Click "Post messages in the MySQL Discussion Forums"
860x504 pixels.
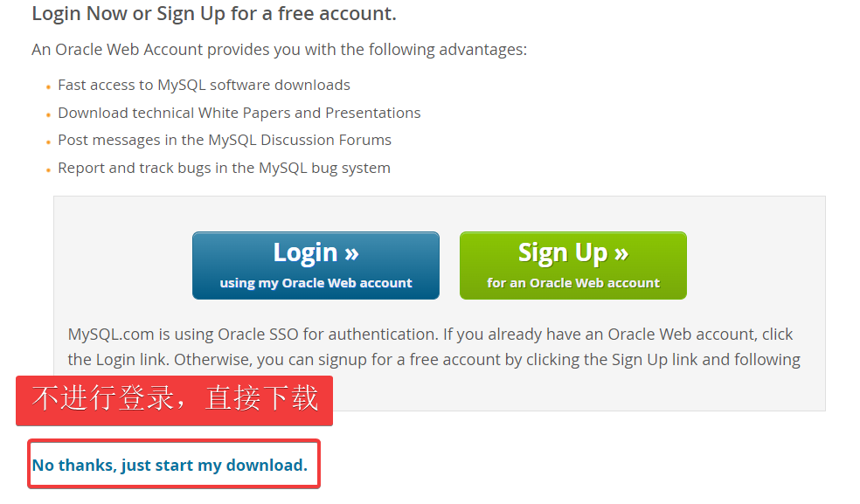point(225,141)
